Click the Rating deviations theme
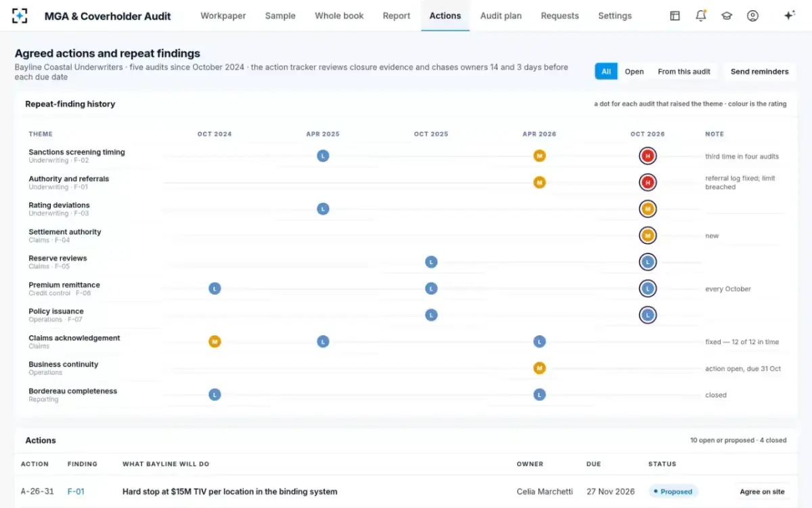Viewport: 812px width, 508px height. tap(59, 205)
